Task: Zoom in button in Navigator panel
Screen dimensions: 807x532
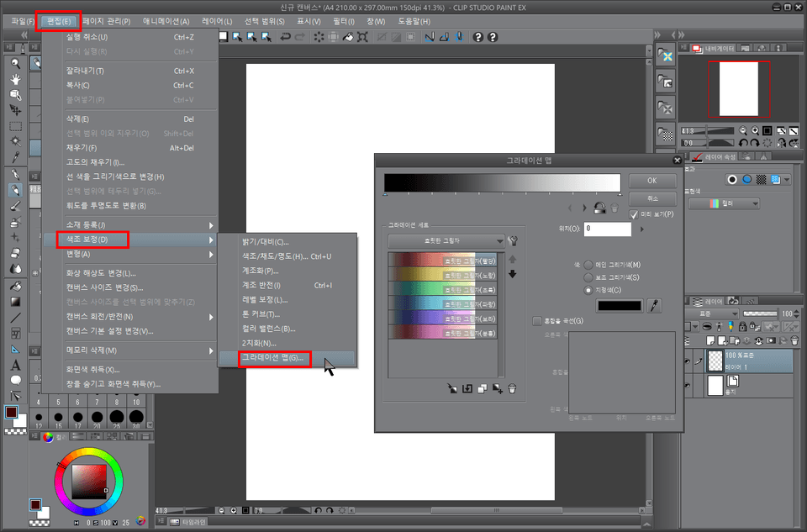Action: point(755,130)
